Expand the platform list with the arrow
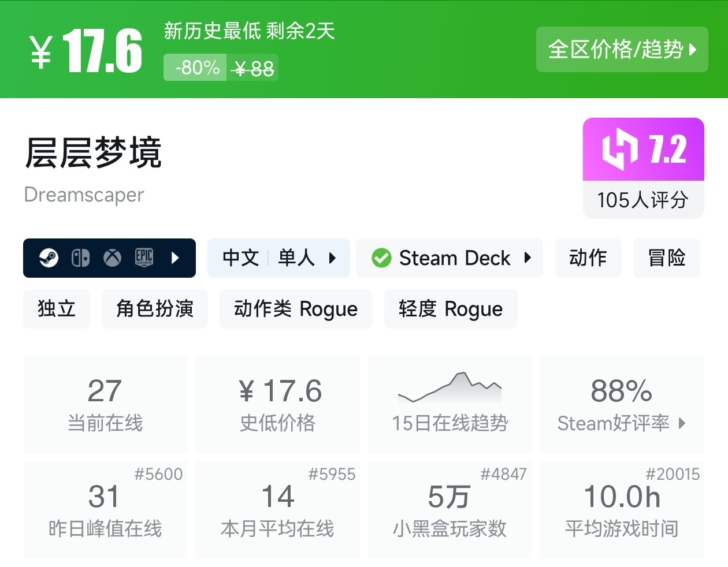 click(x=175, y=258)
